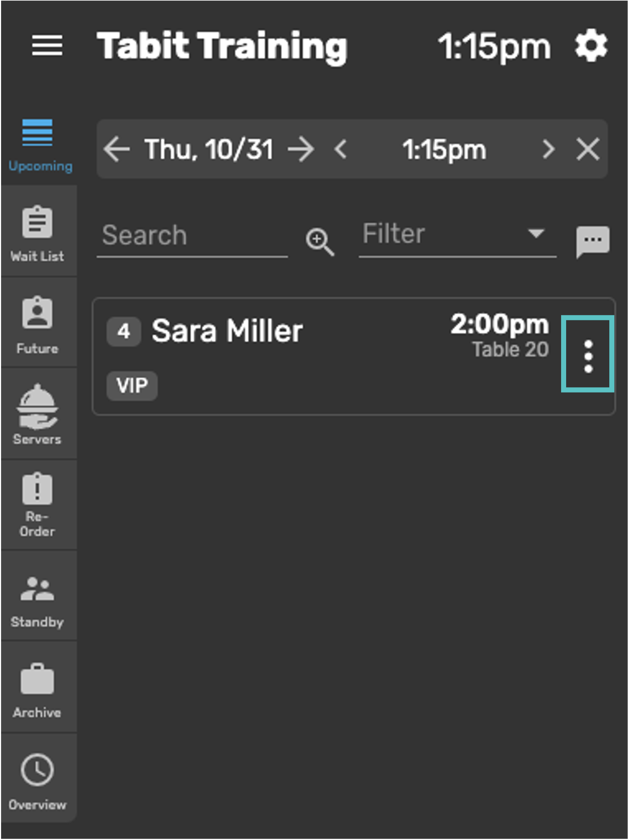The height and width of the screenshot is (840, 628).
Task: Open settings with the gear icon
Action: [x=591, y=46]
